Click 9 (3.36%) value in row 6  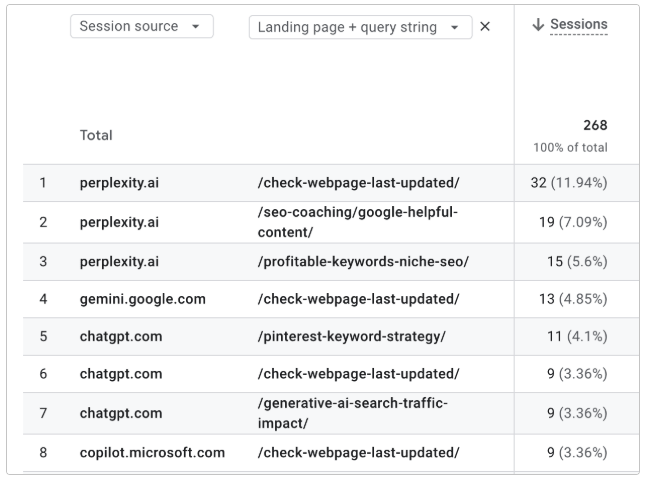click(577, 374)
